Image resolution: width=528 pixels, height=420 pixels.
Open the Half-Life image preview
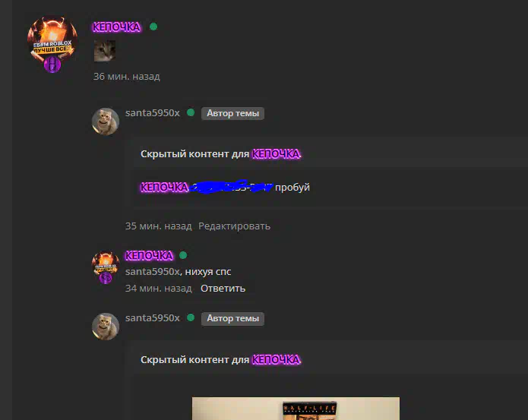(296, 408)
